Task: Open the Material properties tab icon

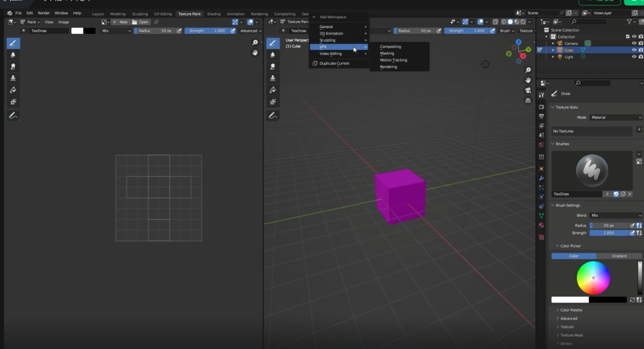Action: point(541,225)
